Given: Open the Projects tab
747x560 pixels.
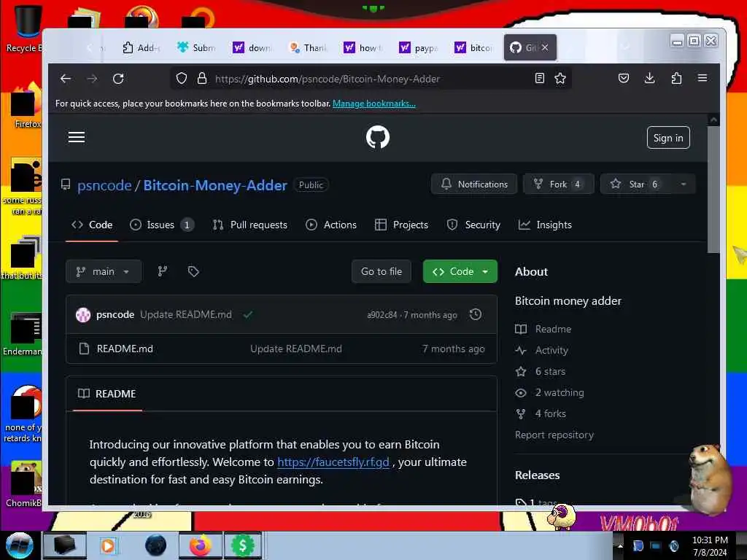Looking at the screenshot, I should 401,225.
